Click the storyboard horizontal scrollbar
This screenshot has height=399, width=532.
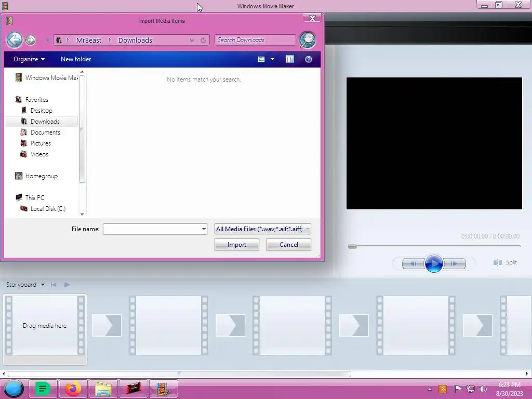pyautogui.click(x=179, y=374)
